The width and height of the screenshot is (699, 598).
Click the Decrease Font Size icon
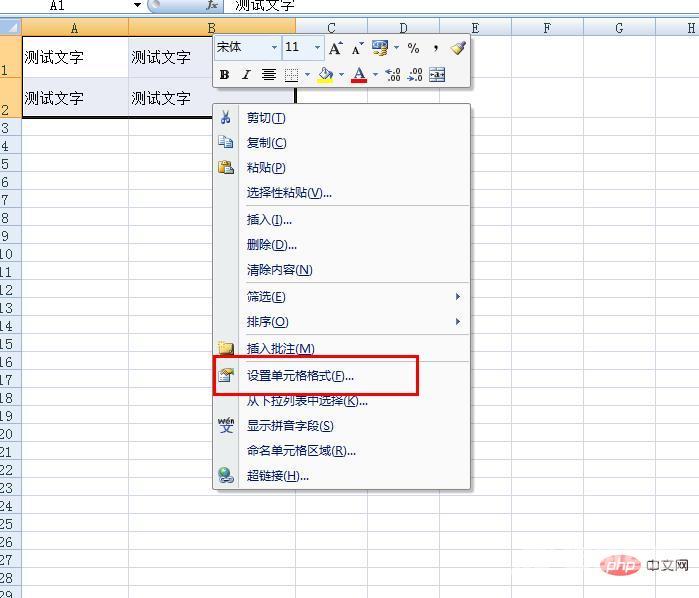(x=357, y=48)
